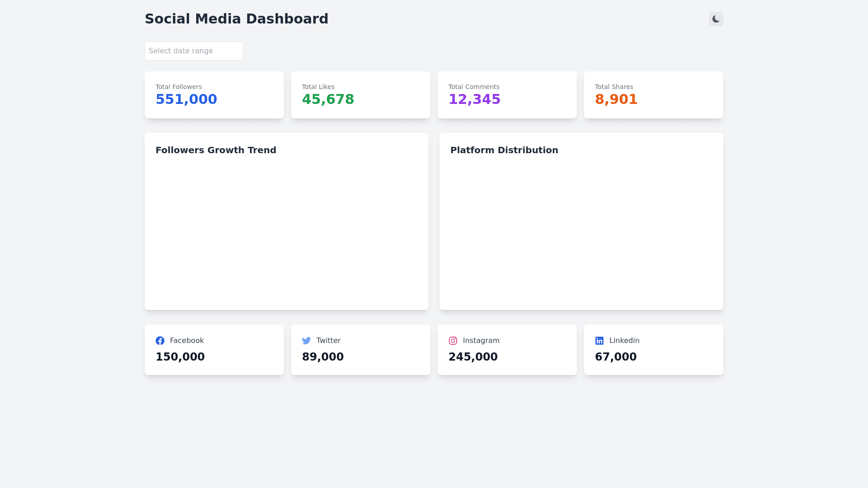Select the Total Comments card
Image resolution: width=868 pixels, height=488 pixels.
pyautogui.click(x=507, y=95)
